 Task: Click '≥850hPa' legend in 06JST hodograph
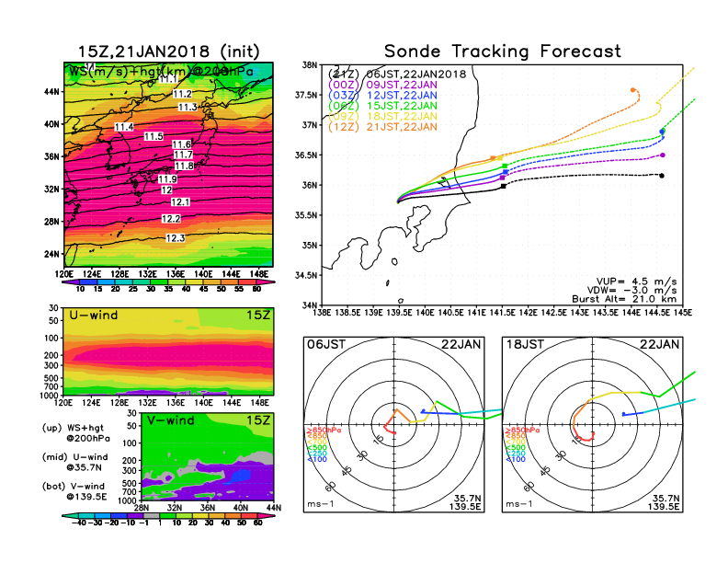click(x=324, y=431)
